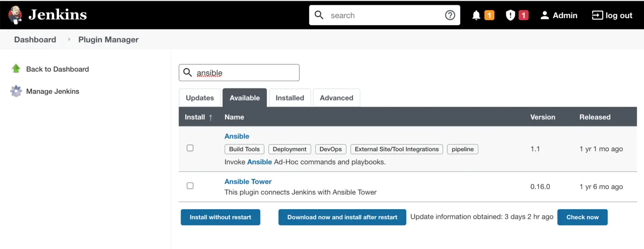Switch to the Updates tab

200,97
